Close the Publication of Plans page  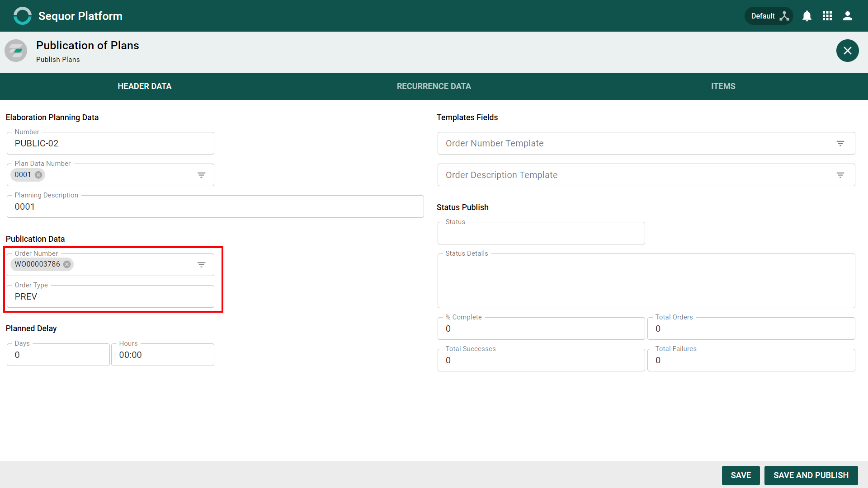pyautogui.click(x=847, y=51)
